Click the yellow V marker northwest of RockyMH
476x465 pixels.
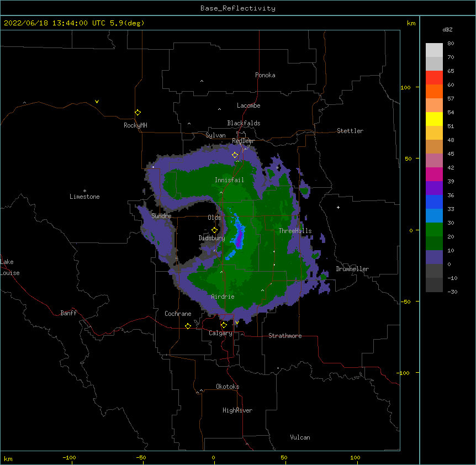(97, 102)
